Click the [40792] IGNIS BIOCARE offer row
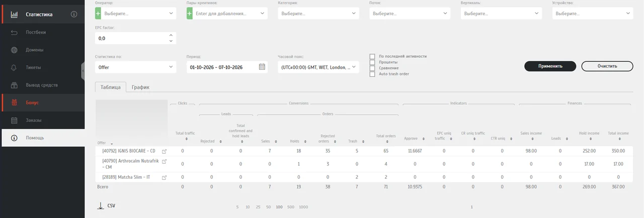The image size is (644, 218). (x=364, y=151)
